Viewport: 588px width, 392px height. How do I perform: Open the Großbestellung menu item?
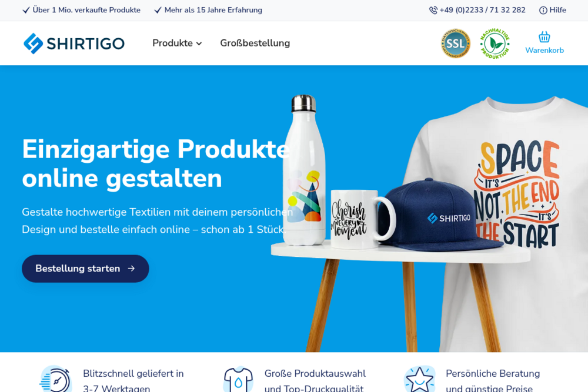pos(255,43)
